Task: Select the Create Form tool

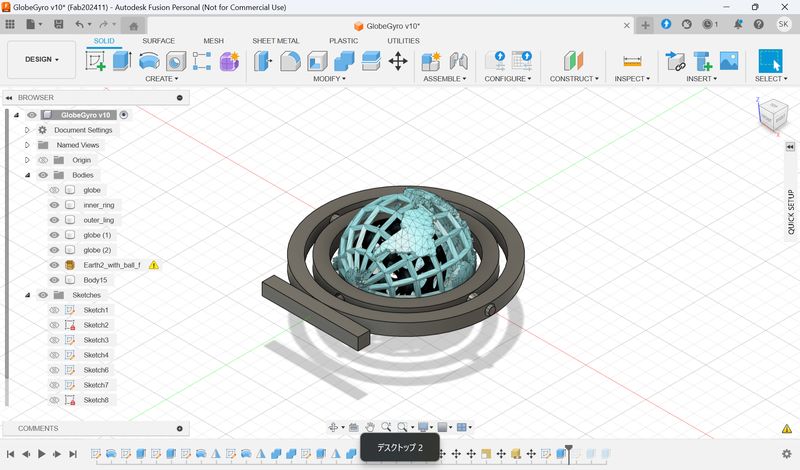Action: coord(229,61)
